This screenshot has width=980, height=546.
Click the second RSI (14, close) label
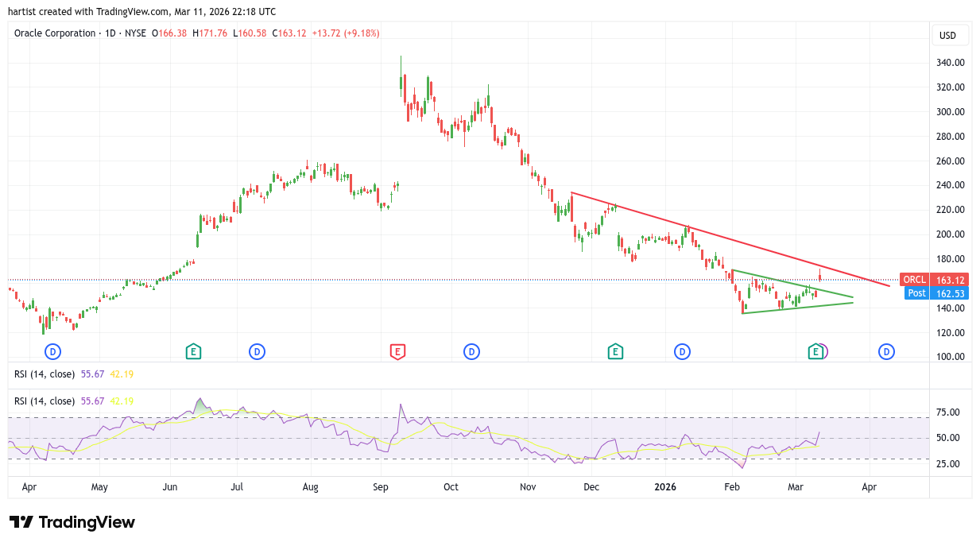pos(45,401)
